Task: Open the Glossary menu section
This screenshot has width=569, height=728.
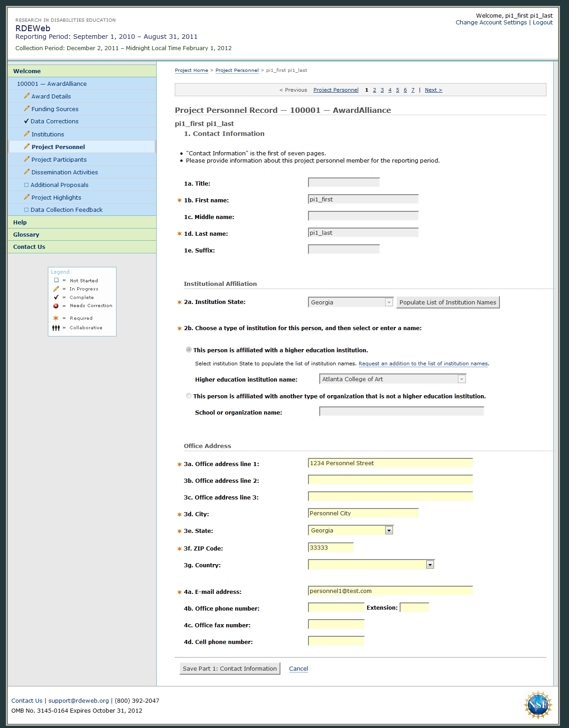Action: [26, 234]
